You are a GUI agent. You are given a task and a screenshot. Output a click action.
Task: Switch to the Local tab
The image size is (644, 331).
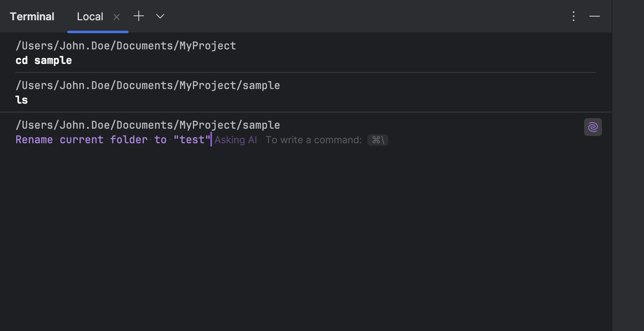(90, 17)
